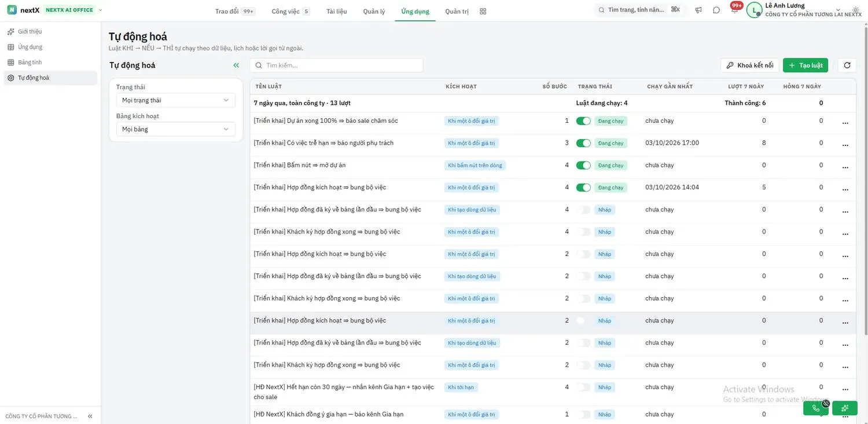
Task: Toggle off the 'Bấm nút ⇒ mở dự án' rule
Action: coord(583,165)
